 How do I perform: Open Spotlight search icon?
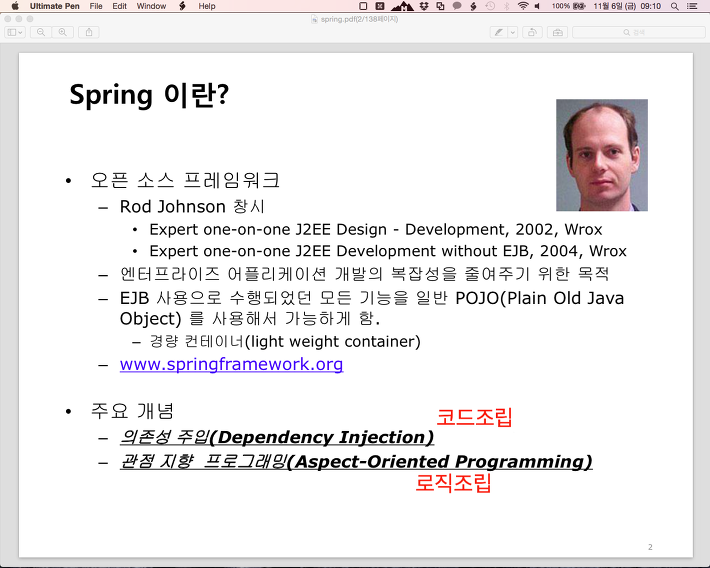point(674,6)
